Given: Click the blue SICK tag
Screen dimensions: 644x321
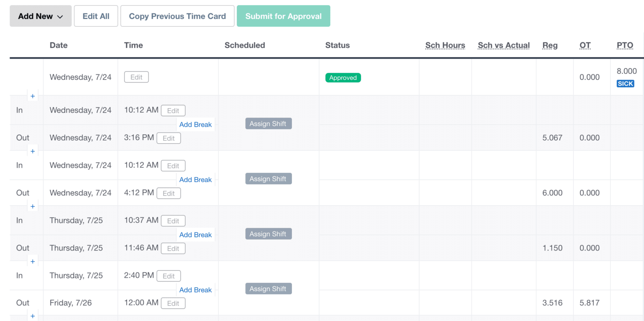Looking at the screenshot, I should click(x=625, y=84).
